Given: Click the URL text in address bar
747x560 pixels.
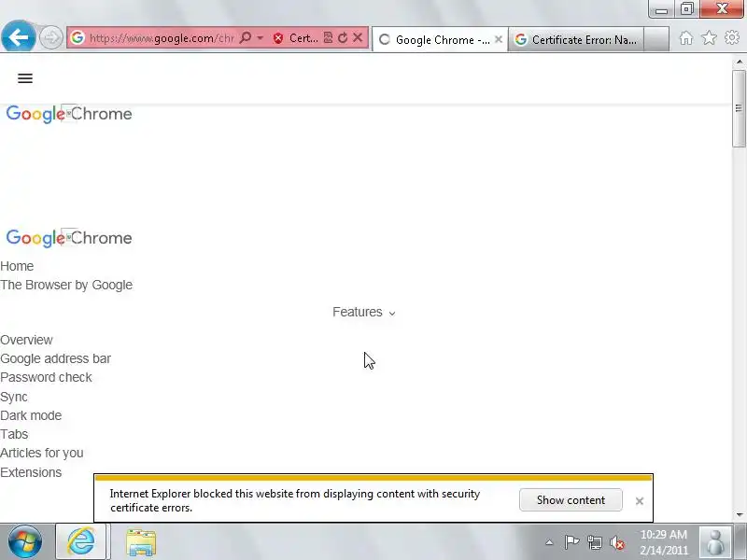Looking at the screenshot, I should click(x=162, y=37).
